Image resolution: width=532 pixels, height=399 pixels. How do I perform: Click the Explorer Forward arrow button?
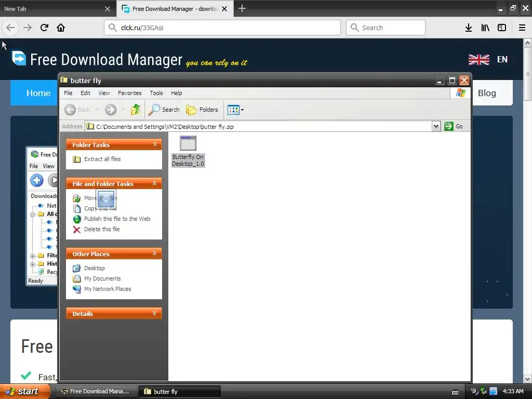click(111, 110)
